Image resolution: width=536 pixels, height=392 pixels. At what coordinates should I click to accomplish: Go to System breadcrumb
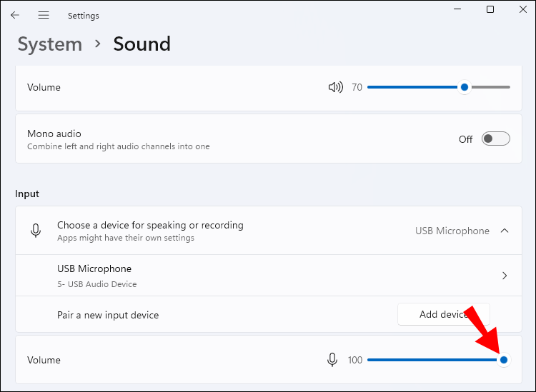tap(49, 44)
